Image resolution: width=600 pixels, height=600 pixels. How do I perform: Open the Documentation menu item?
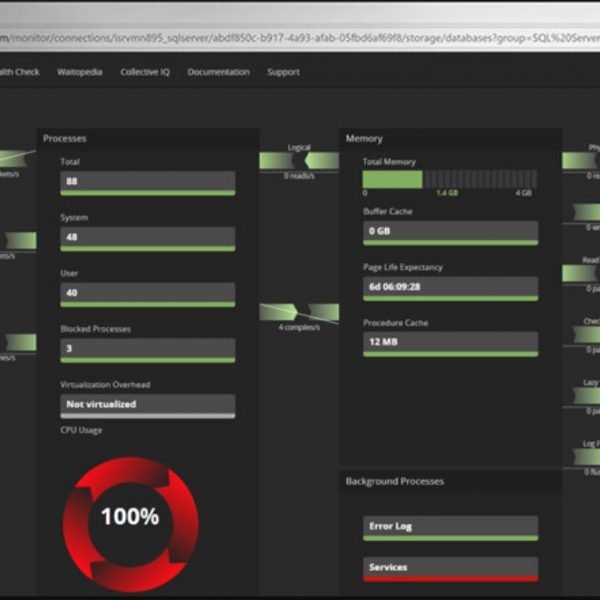(218, 72)
